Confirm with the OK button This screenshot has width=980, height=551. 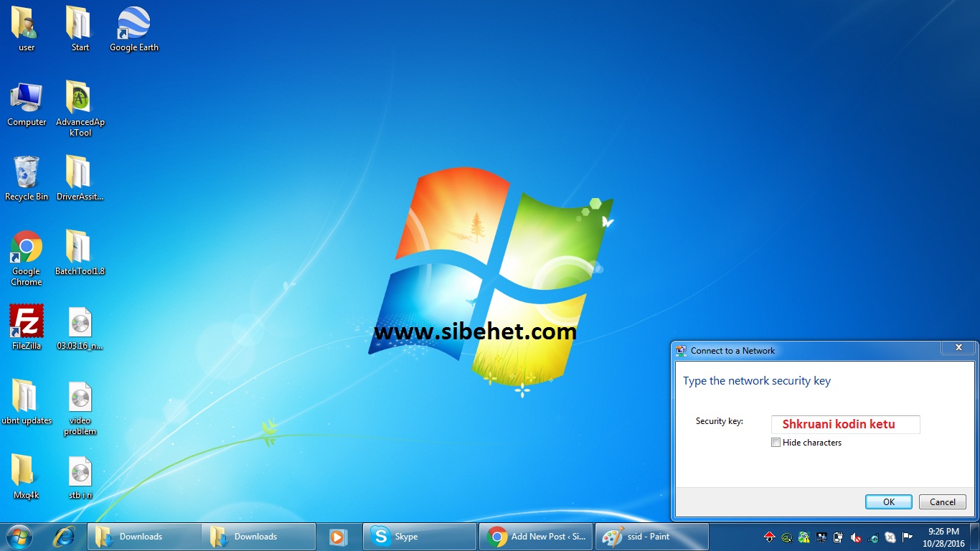[x=888, y=502]
